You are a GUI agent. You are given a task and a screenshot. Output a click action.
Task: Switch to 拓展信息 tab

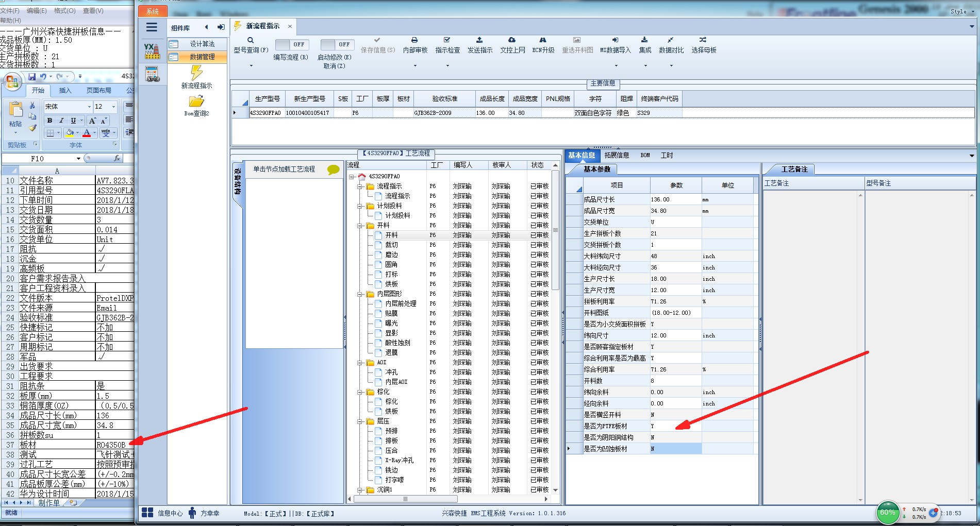617,155
